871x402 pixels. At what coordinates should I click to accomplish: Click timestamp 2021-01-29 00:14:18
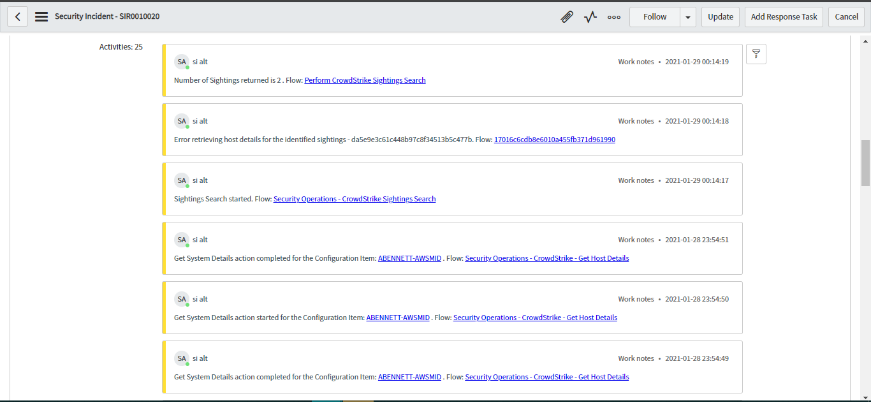(x=697, y=121)
